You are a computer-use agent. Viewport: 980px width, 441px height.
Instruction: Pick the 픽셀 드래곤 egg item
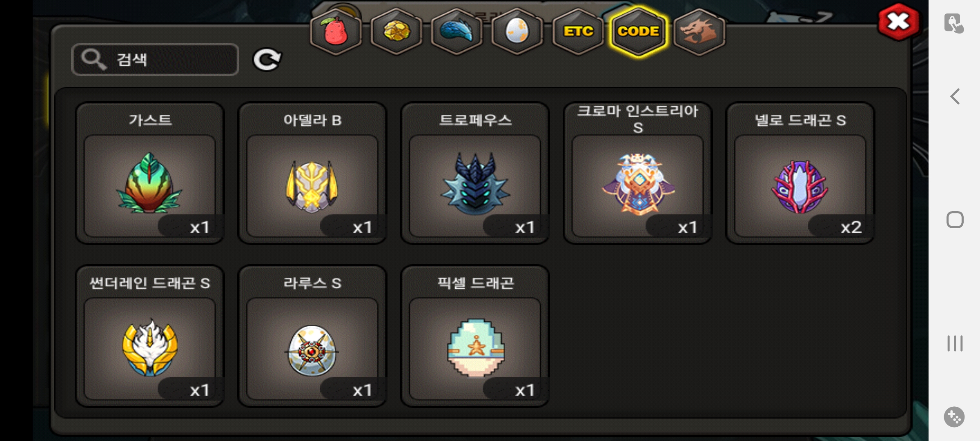coord(475,336)
